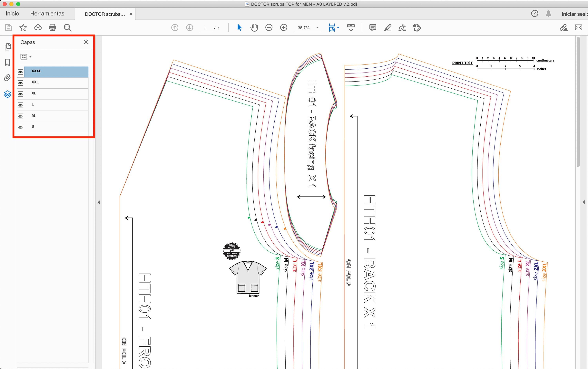
Task: Hide the XXL layer eye
Action: (x=21, y=83)
